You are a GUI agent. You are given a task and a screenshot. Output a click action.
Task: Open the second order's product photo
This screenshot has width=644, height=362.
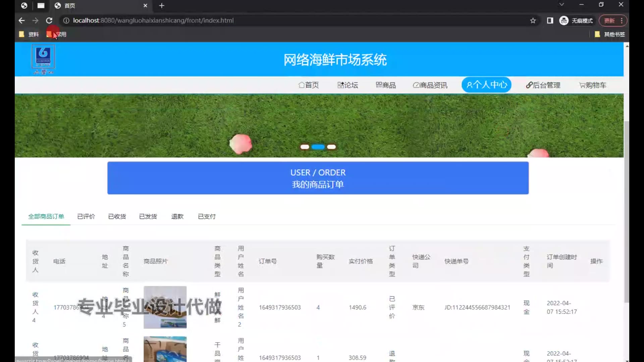point(165,349)
